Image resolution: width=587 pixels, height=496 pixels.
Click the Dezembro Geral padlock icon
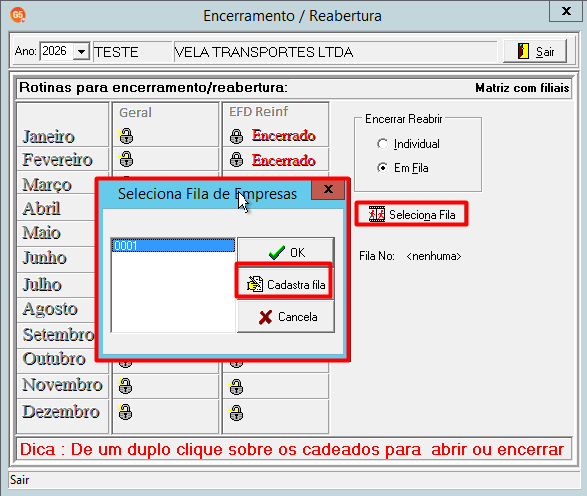[125, 412]
